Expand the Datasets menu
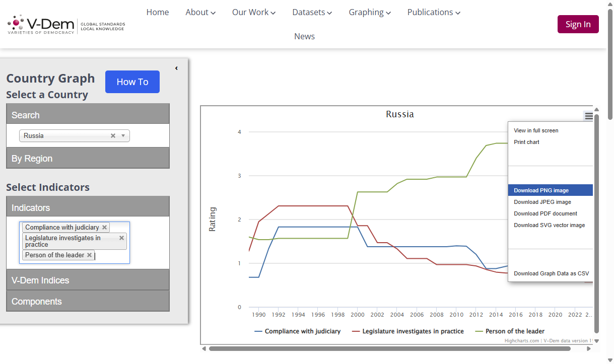The image size is (614, 364). pyautogui.click(x=312, y=12)
